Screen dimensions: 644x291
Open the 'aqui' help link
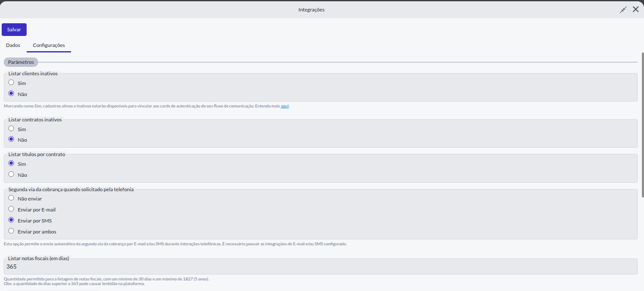(x=285, y=106)
